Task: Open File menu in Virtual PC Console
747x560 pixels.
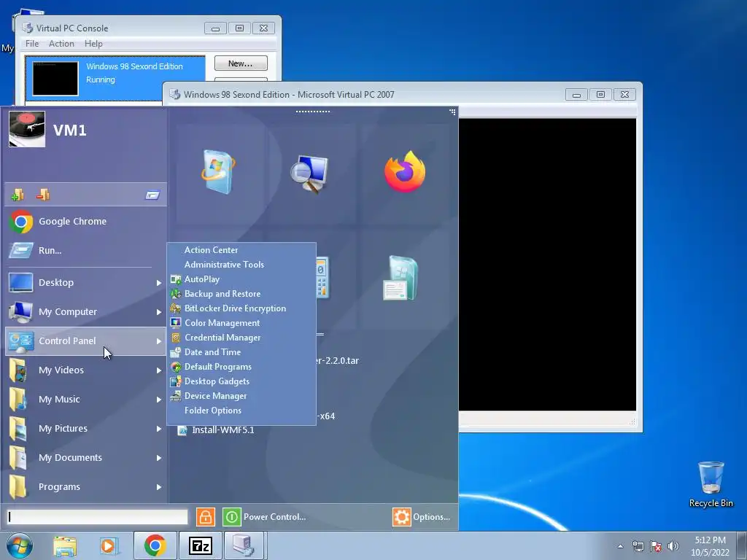Action: 32,44
